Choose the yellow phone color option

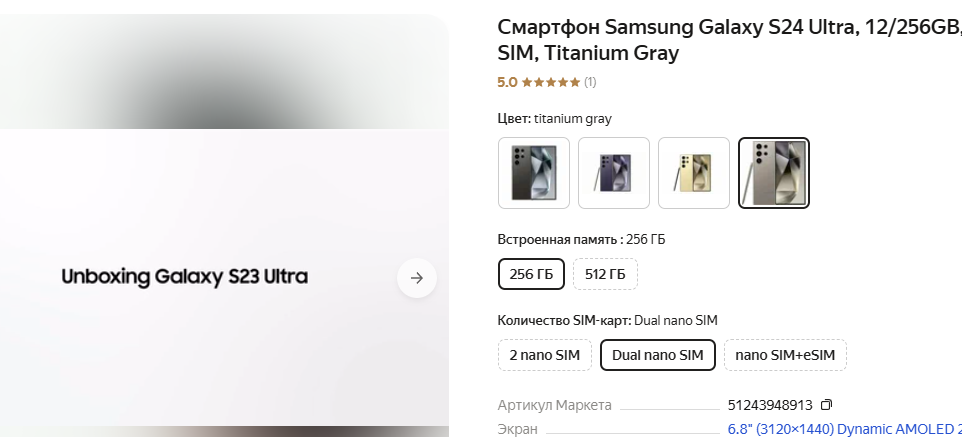(x=694, y=173)
